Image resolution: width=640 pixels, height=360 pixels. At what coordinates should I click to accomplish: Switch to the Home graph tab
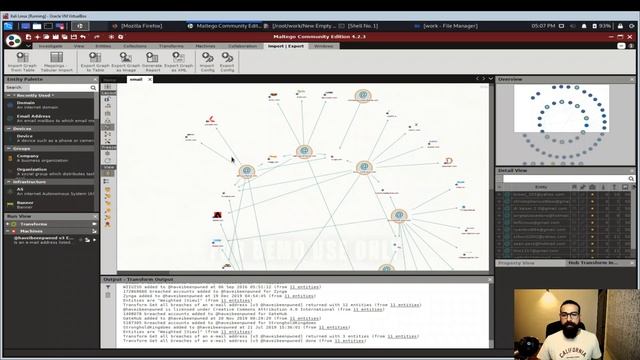click(x=109, y=80)
